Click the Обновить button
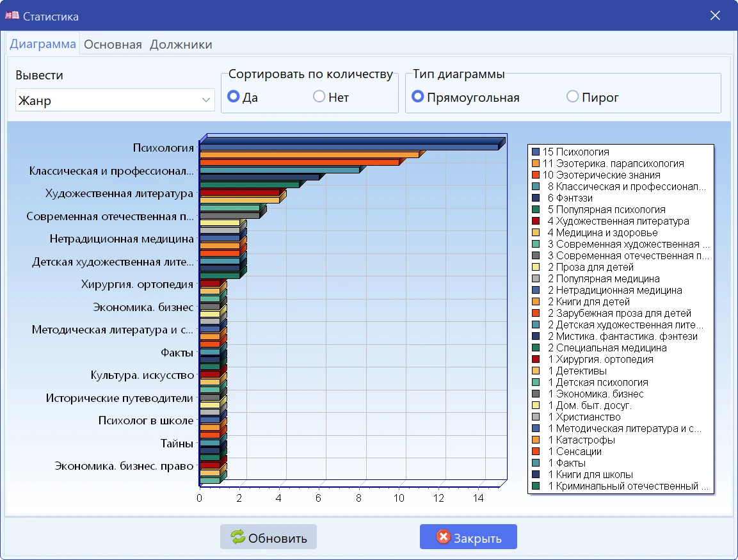The width and height of the screenshot is (738, 560). click(x=268, y=537)
